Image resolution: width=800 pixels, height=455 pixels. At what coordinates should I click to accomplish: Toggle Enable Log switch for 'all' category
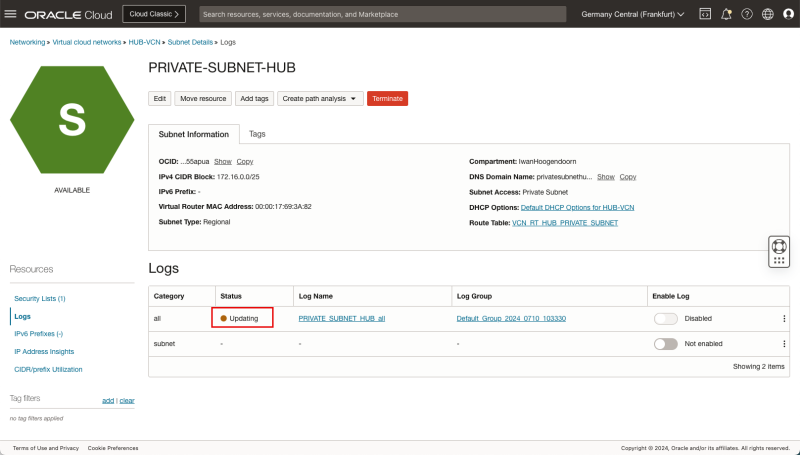(665, 318)
